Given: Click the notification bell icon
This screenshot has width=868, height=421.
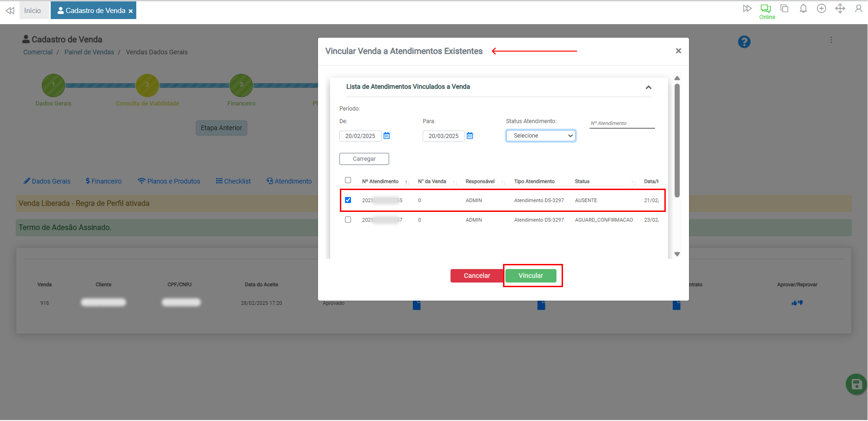Looking at the screenshot, I should tap(803, 9).
